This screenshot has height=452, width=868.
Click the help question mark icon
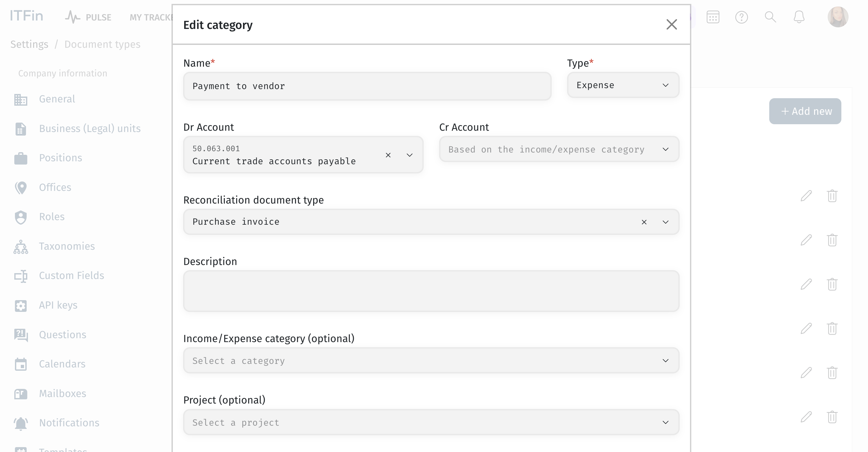741,17
